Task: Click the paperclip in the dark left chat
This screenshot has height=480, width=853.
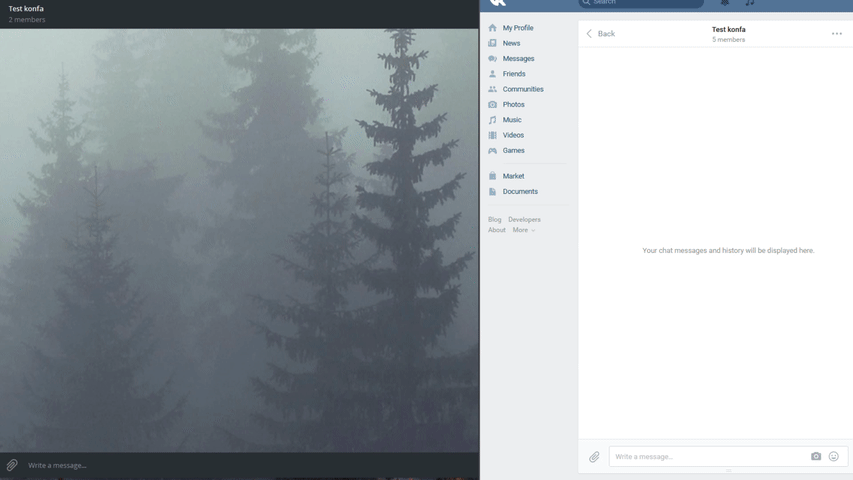Action: 12,465
